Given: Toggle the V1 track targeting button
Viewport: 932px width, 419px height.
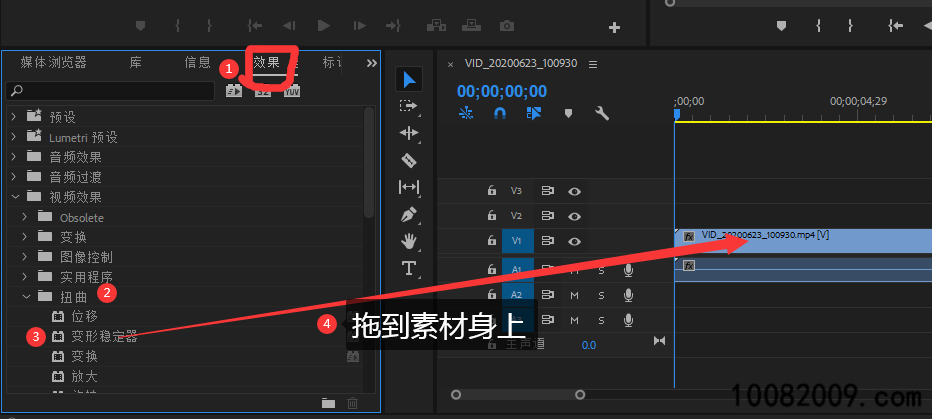Looking at the screenshot, I should (517, 241).
